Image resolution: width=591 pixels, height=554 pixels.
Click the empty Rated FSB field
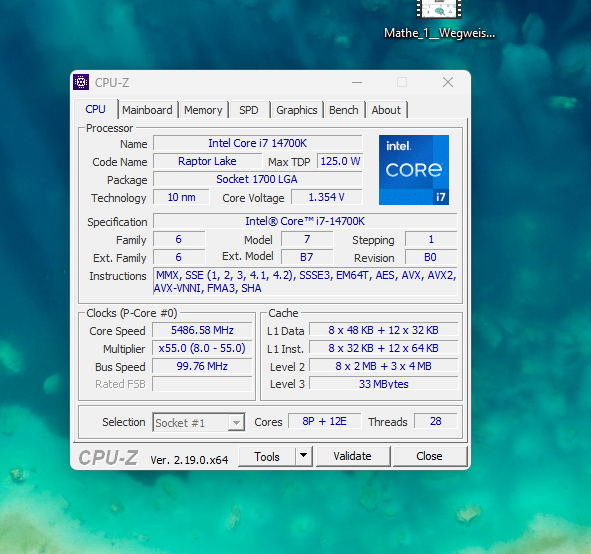pos(202,384)
